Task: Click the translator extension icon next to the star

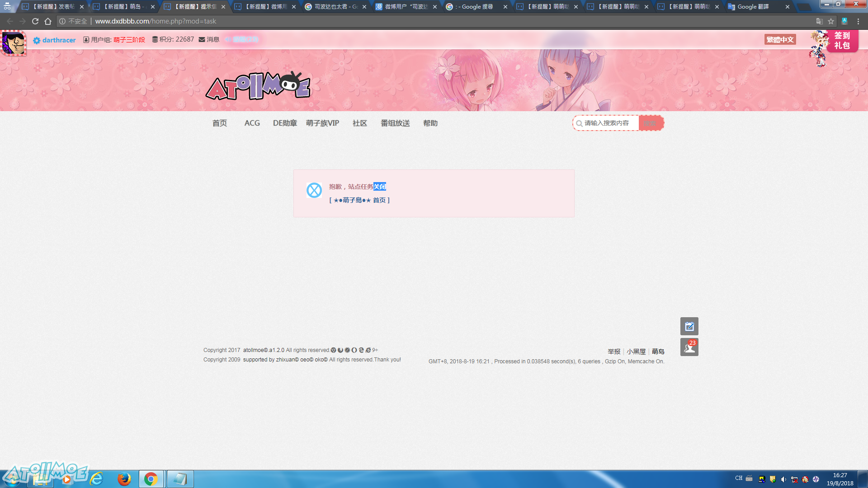Action: click(x=844, y=21)
